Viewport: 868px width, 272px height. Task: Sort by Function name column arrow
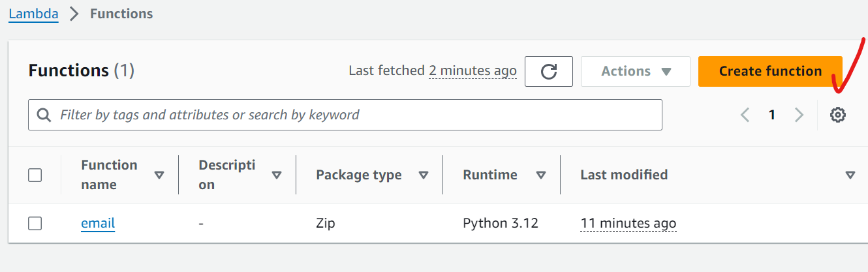pyautogui.click(x=159, y=175)
